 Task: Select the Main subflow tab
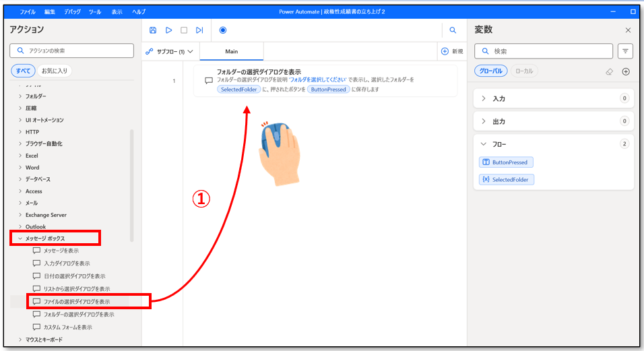coord(231,51)
